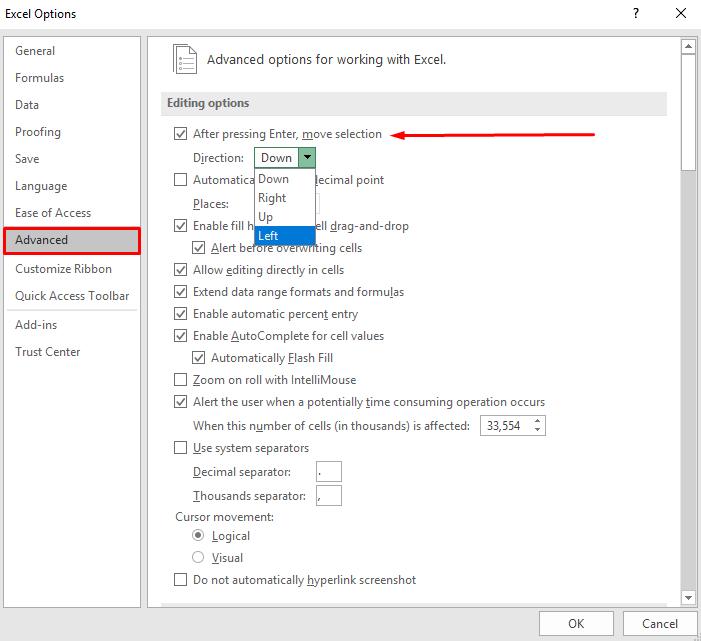The image size is (701, 641).
Task: Select Visual cursor movement
Action: 198,557
